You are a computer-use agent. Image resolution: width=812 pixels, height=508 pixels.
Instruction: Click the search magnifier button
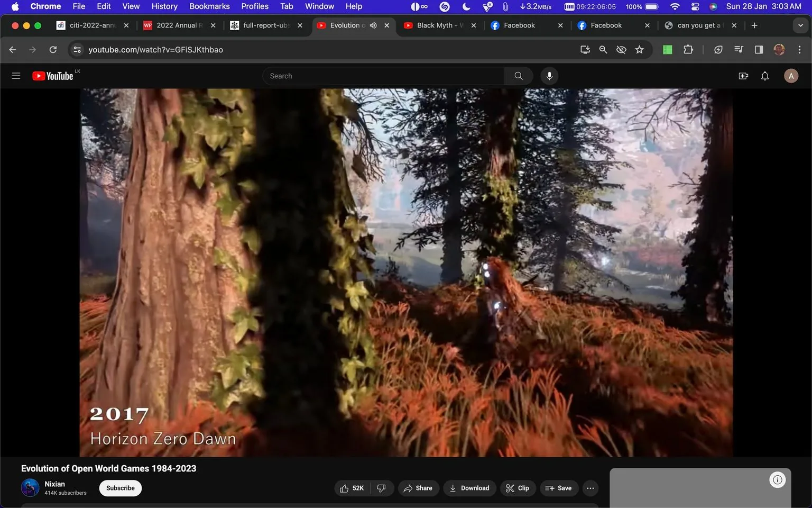coord(518,76)
